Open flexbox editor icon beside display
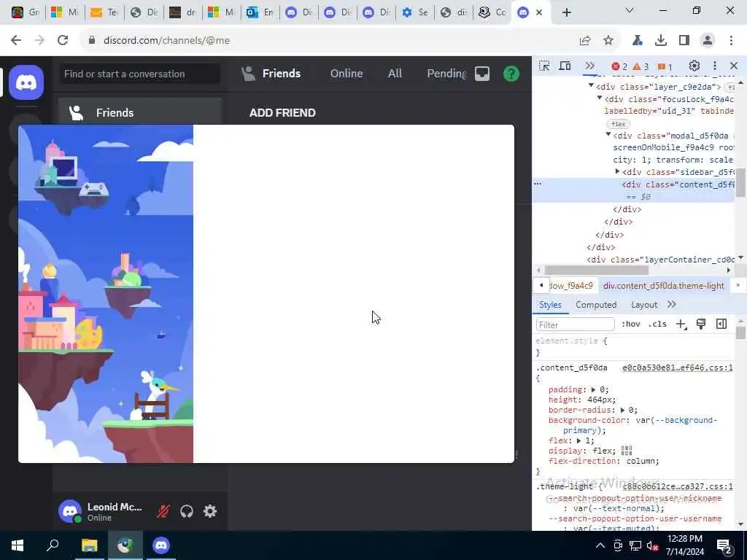 coord(627,451)
